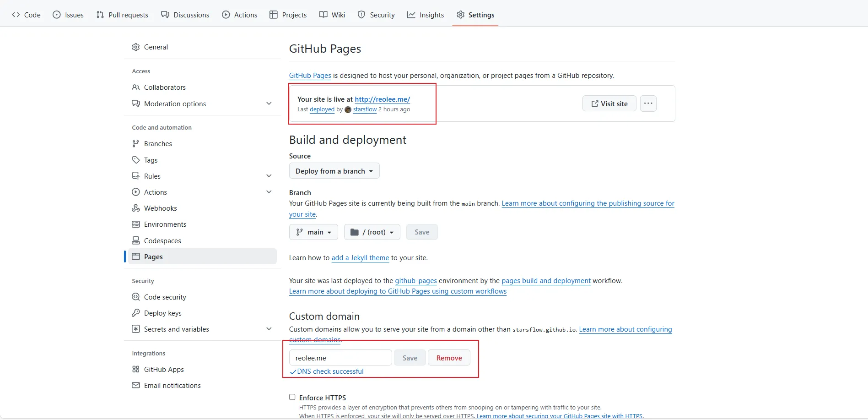
Task: Open the Deploy from a branch dropdown
Action: click(x=334, y=171)
